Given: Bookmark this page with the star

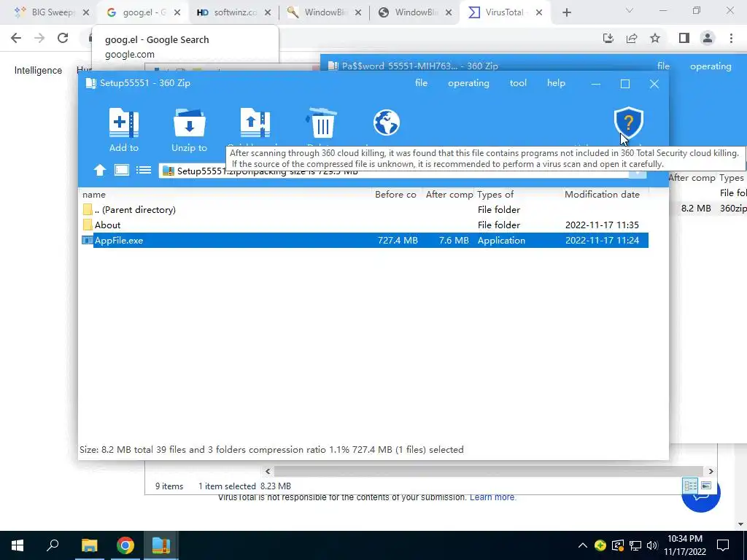Looking at the screenshot, I should [x=655, y=38].
